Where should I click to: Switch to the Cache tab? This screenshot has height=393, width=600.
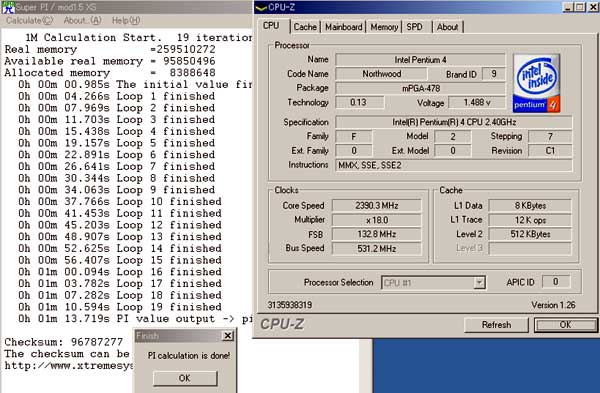[305, 27]
